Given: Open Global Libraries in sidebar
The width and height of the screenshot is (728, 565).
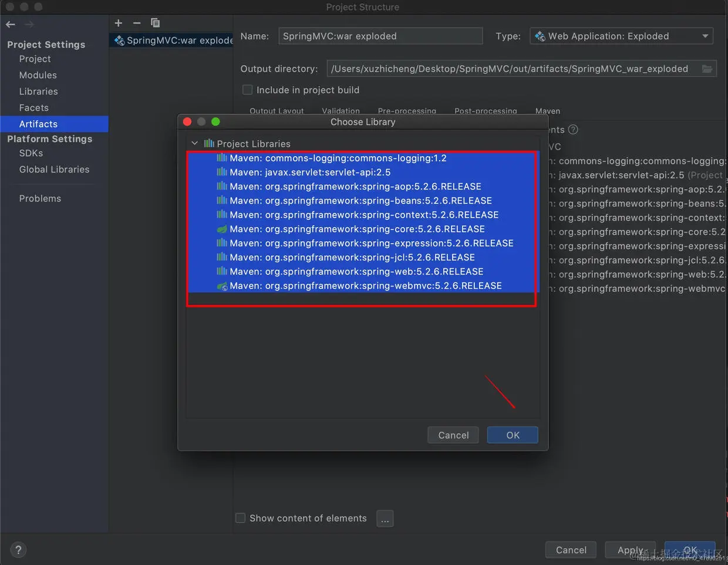Looking at the screenshot, I should click(54, 170).
